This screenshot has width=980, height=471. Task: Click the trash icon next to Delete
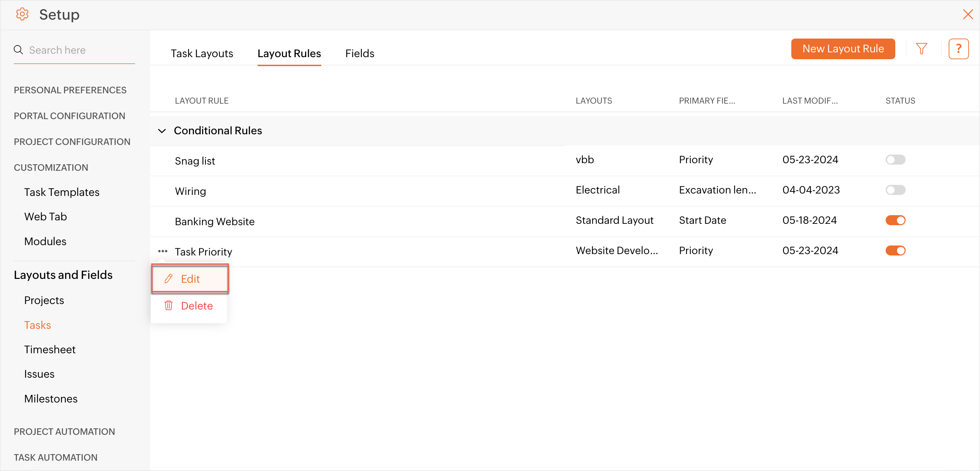(168, 305)
